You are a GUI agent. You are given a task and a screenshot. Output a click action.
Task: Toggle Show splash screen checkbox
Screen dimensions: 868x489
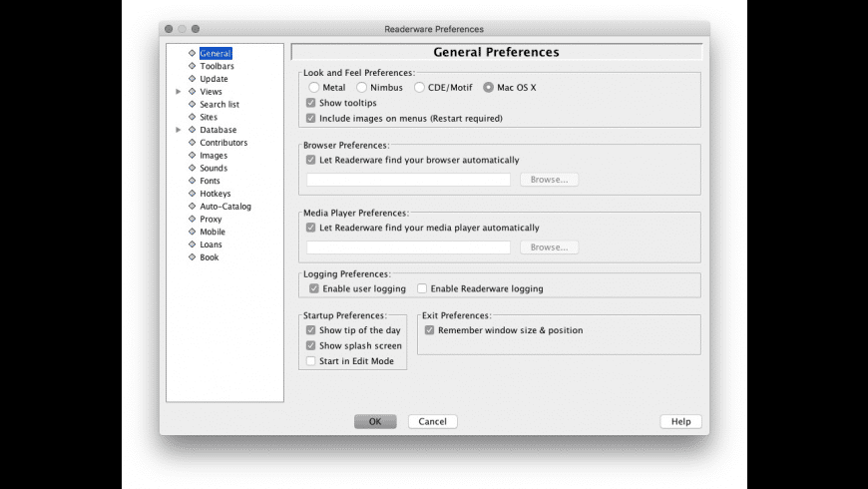coord(310,345)
